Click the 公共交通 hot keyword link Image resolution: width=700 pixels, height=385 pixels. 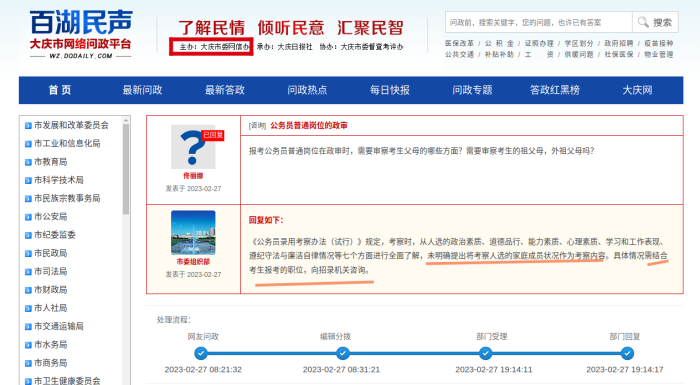click(x=459, y=54)
